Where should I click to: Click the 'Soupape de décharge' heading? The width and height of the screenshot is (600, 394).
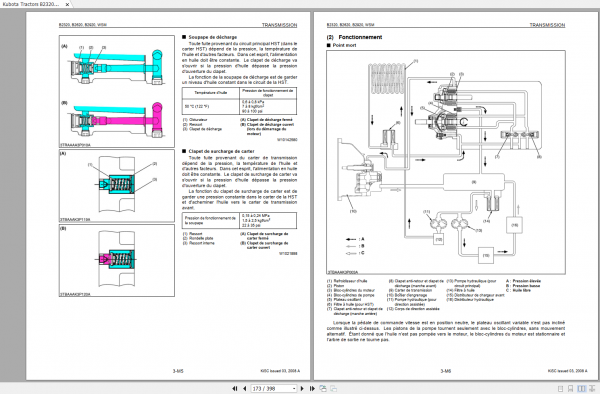click(x=212, y=37)
